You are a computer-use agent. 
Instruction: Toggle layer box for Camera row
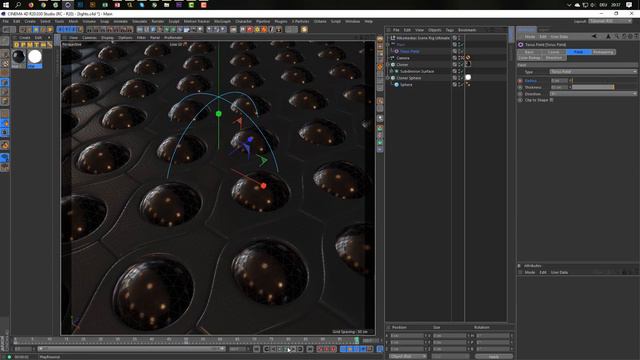(455, 58)
